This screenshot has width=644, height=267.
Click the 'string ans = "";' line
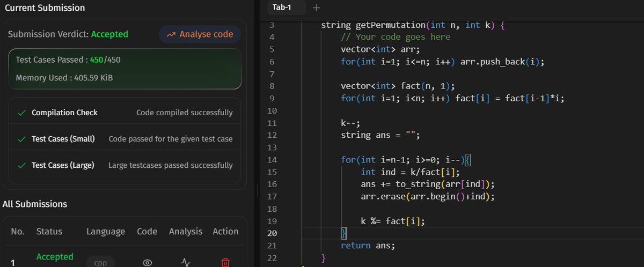(x=380, y=135)
